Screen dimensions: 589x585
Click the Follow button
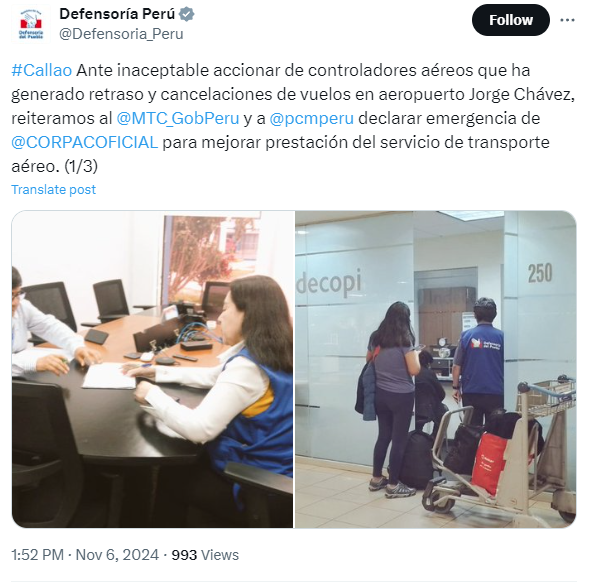[x=510, y=20]
